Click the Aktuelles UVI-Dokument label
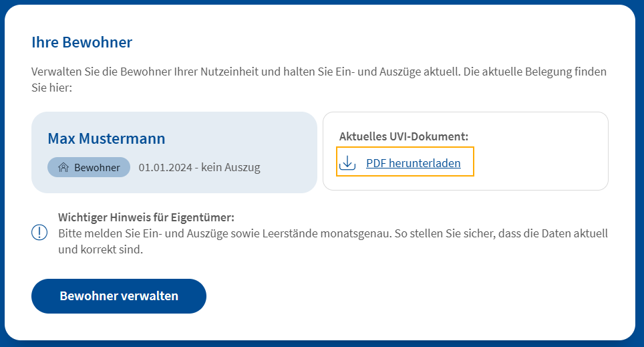 404,136
